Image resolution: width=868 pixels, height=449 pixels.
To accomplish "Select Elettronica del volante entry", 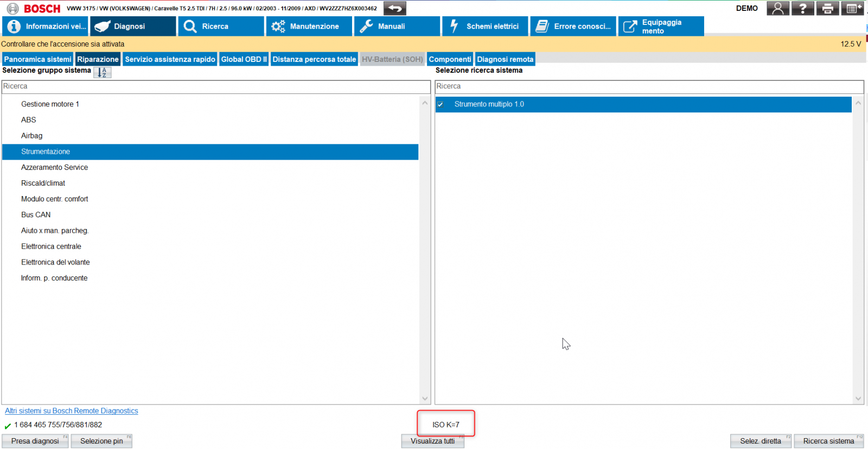I will pos(55,262).
